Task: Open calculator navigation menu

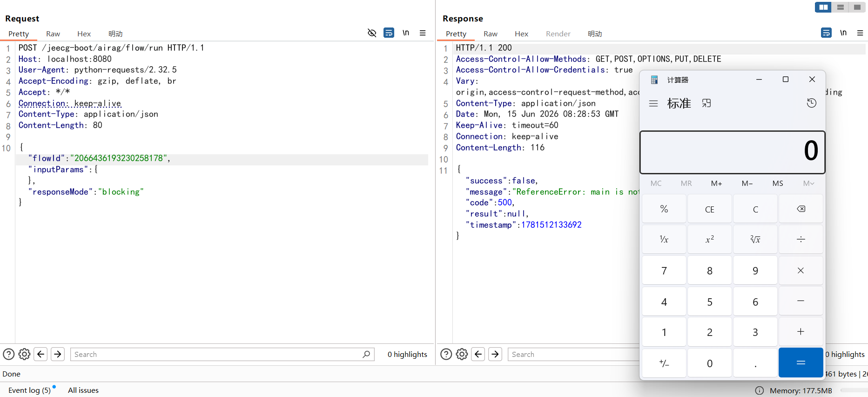Action: [653, 103]
